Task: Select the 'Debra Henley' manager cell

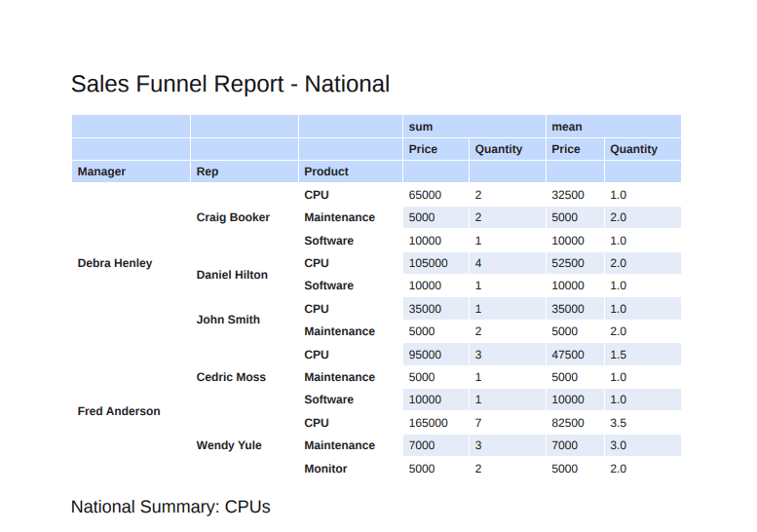Action: 115,263
